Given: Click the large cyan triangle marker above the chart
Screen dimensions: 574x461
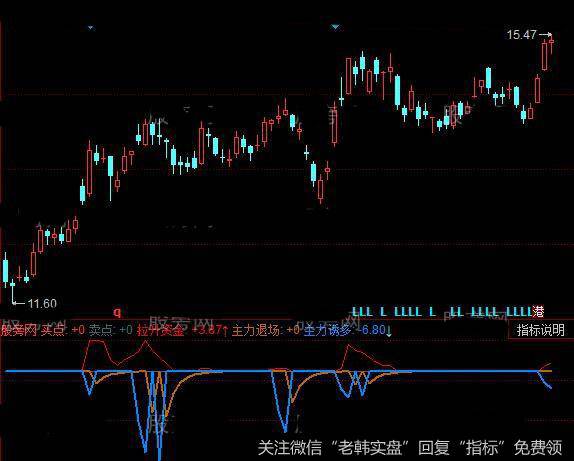Looking at the screenshot, I should coord(335,27).
